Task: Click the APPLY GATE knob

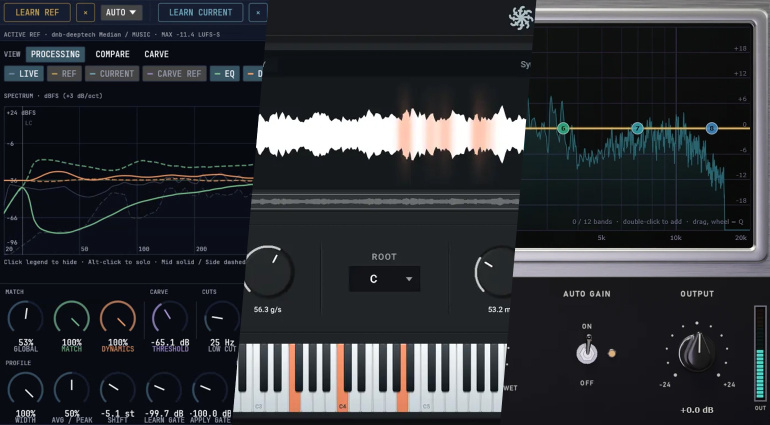Action: tap(210, 389)
